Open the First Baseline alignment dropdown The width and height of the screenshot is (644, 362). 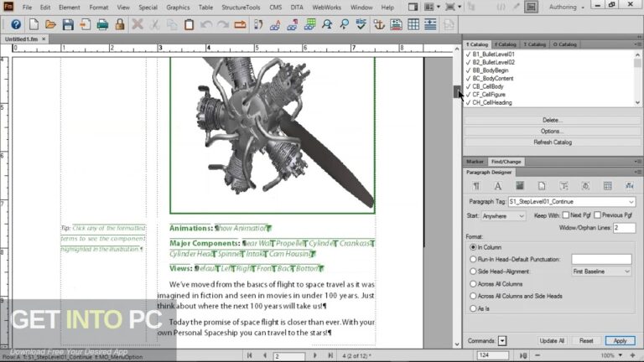point(601,271)
